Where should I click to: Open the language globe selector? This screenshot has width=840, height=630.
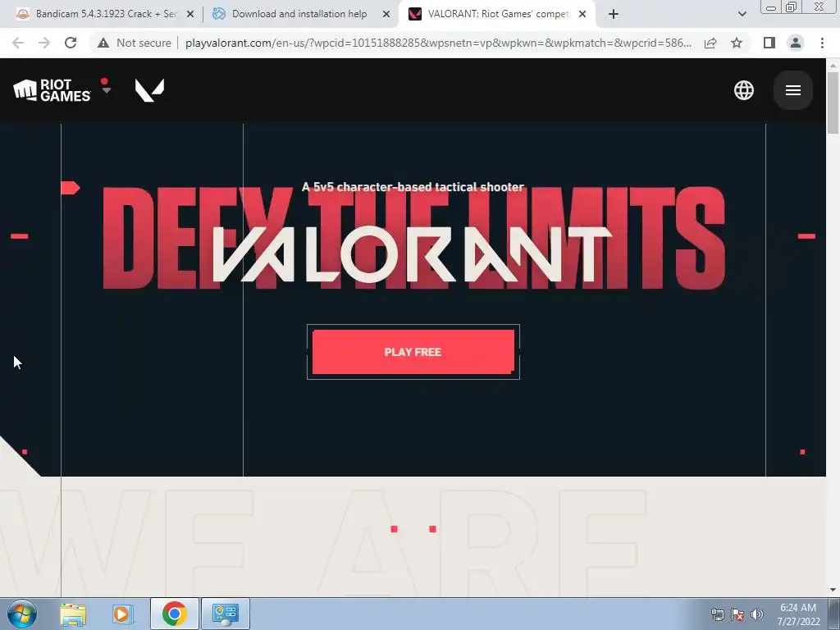pos(743,90)
